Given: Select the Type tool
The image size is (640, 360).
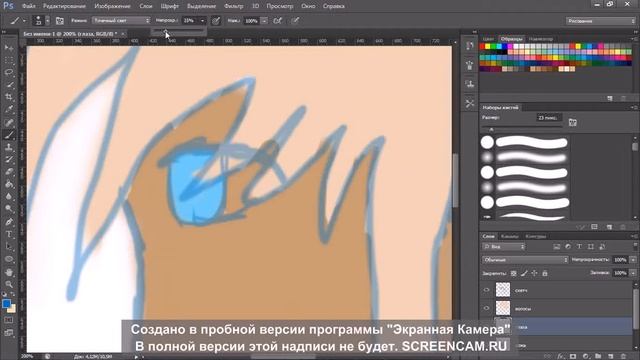Looking at the screenshot, I should pyautogui.click(x=9, y=234).
